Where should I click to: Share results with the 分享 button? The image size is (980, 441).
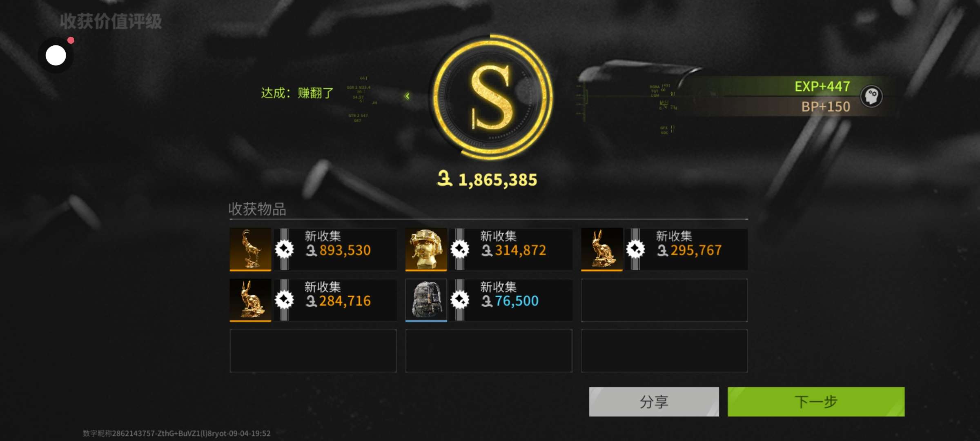click(654, 402)
